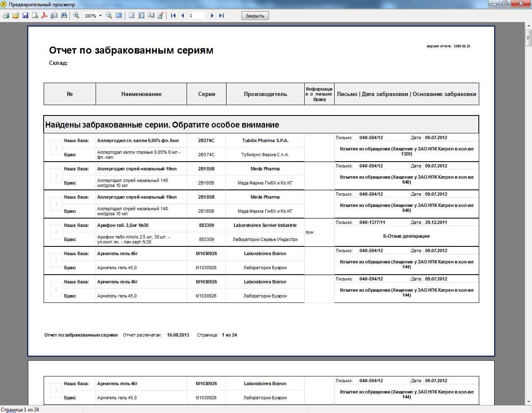This screenshot has height=413, width=532.
Task: Click status bar 'Страница 1 из 24'
Action: (x=20, y=410)
